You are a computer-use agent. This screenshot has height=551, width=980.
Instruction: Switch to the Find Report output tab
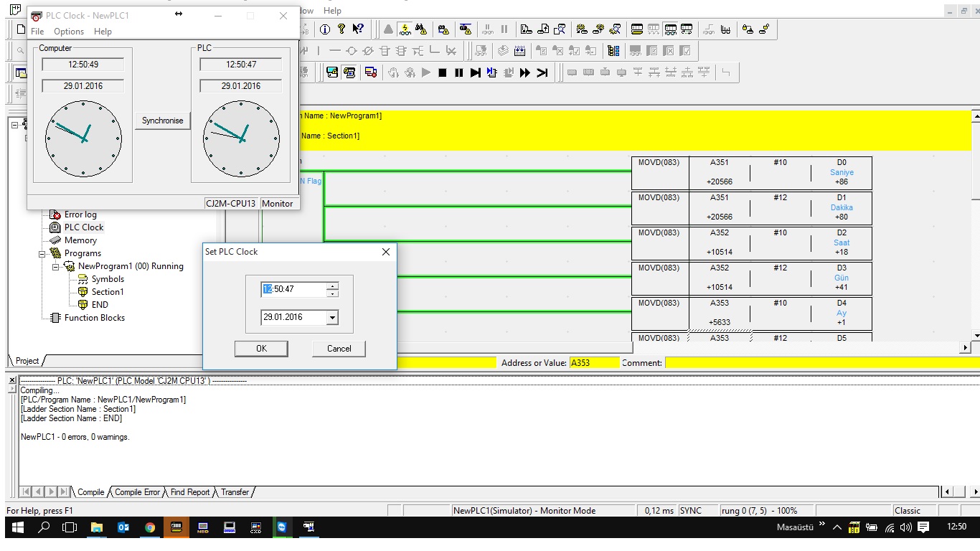click(x=190, y=492)
